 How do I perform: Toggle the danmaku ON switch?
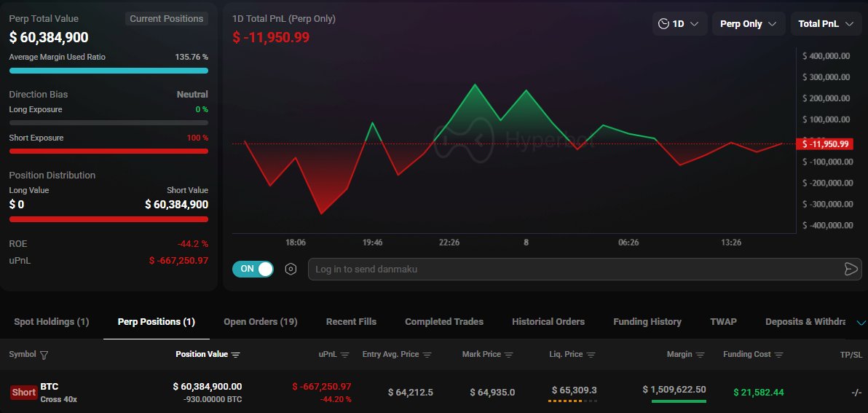pos(253,269)
